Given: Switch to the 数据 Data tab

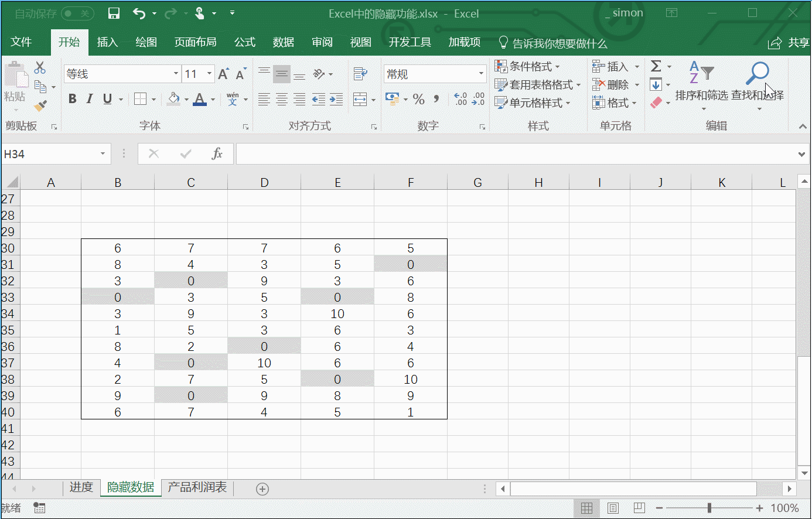Looking at the screenshot, I should click(284, 42).
